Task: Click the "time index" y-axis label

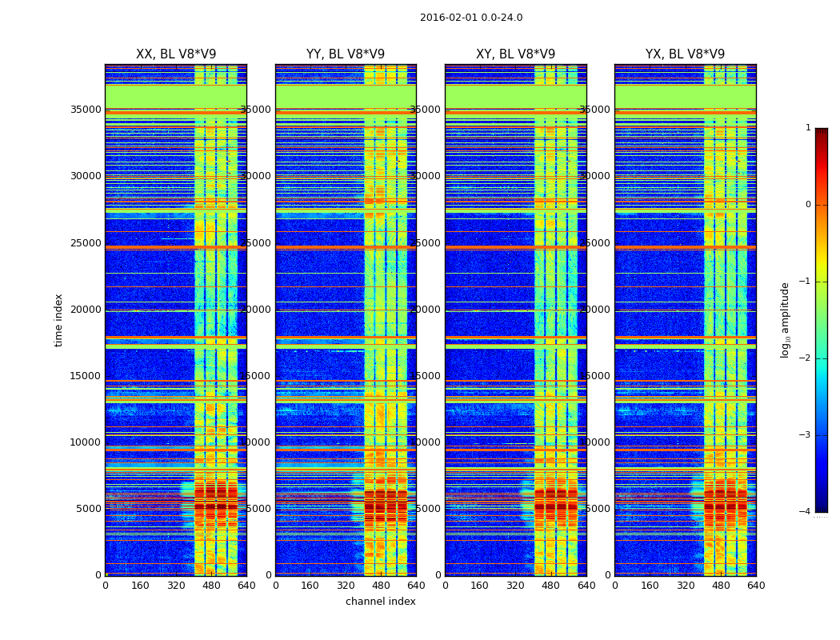Action: pyautogui.click(x=58, y=320)
